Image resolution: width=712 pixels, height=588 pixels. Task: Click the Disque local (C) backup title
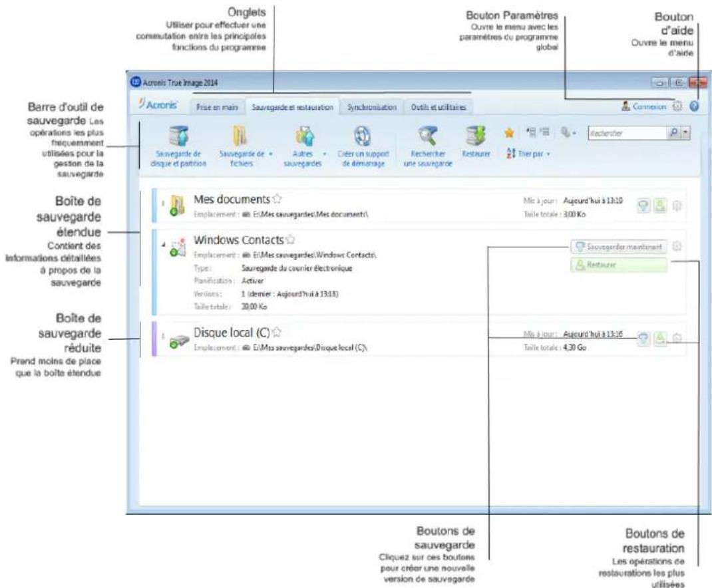click(232, 333)
